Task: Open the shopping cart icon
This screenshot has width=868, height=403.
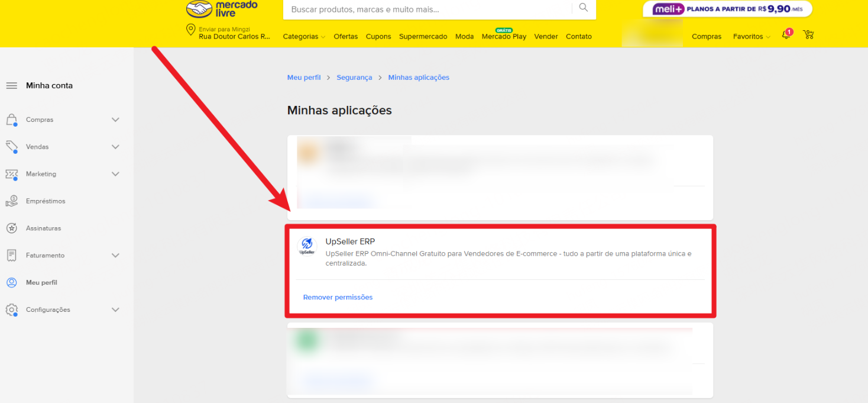Action: [808, 35]
